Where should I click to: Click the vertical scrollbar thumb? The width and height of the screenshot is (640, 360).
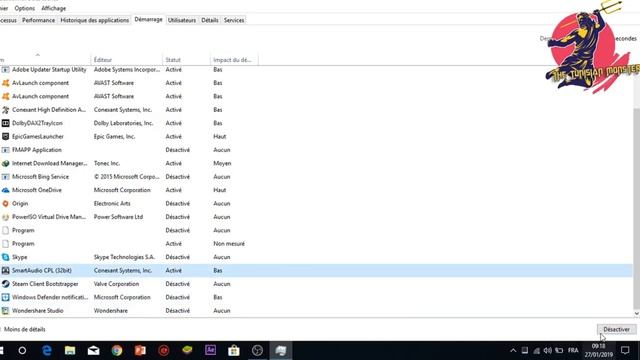coord(636,209)
